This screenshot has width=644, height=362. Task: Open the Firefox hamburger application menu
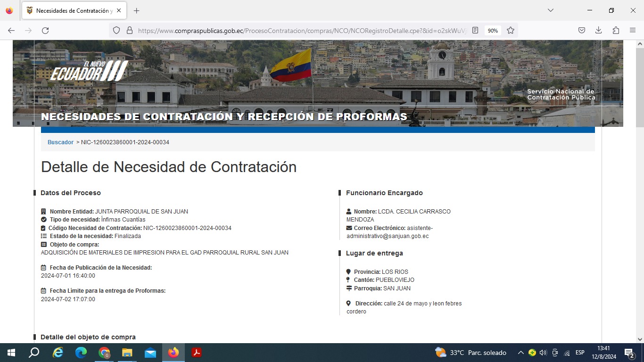pyautogui.click(x=633, y=30)
